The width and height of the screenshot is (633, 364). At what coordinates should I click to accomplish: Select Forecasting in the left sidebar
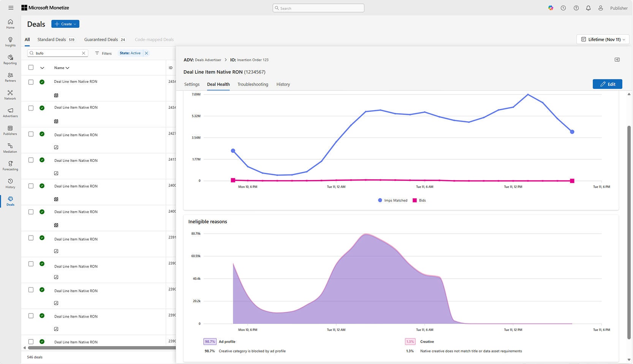10,166
